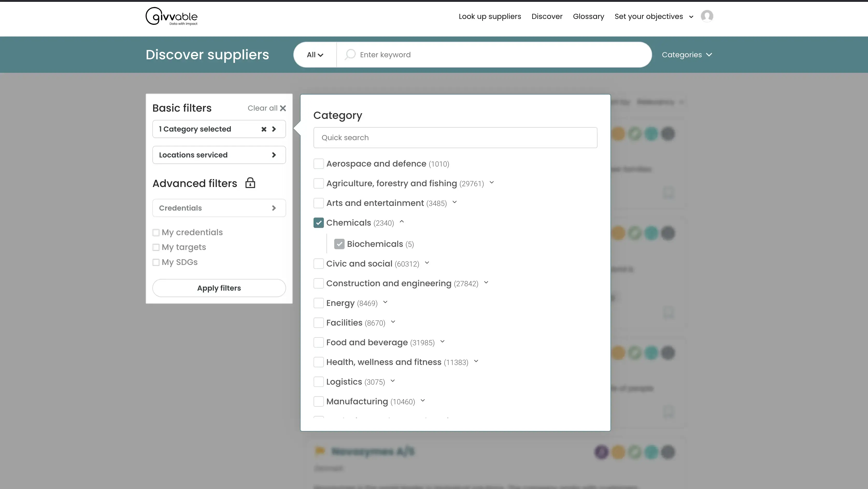Expand the Arts and entertainment category
868x489 pixels.
[454, 203]
